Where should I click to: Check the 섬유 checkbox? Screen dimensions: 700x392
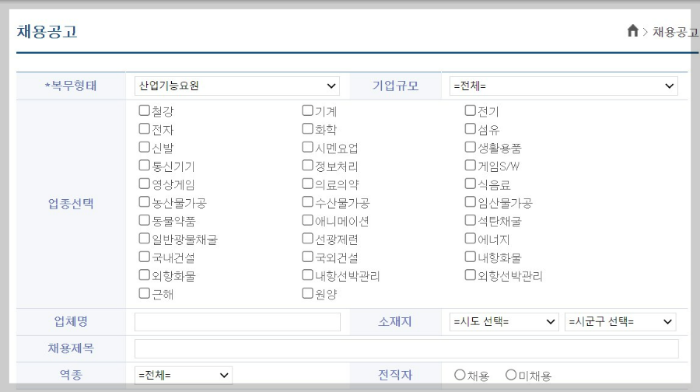pyautogui.click(x=470, y=129)
